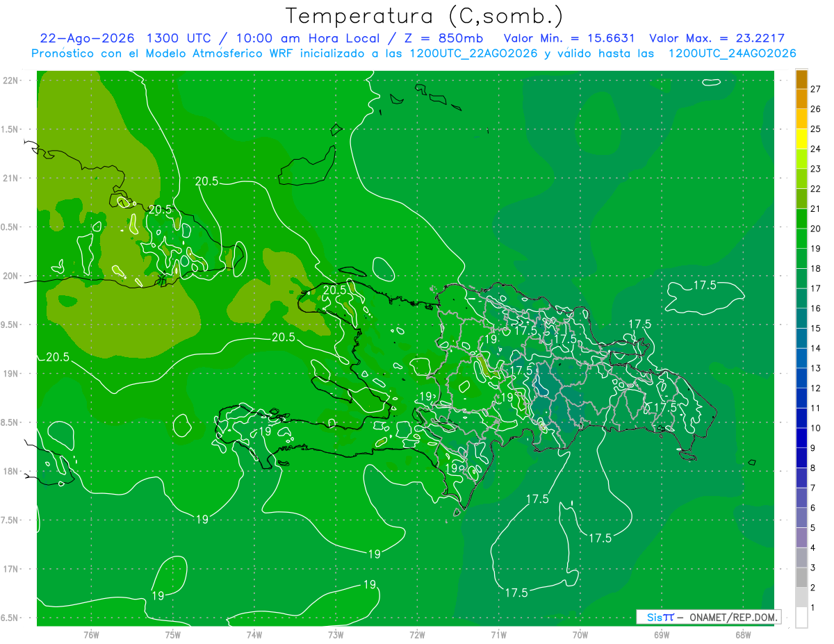The height and width of the screenshot is (644, 834).
Task: Click the "73W" longitude axis label
Action: click(336, 634)
